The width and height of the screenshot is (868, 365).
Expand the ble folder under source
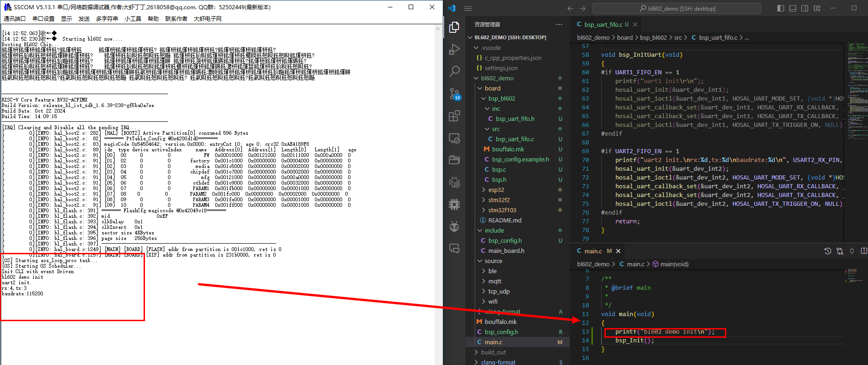[x=483, y=271]
